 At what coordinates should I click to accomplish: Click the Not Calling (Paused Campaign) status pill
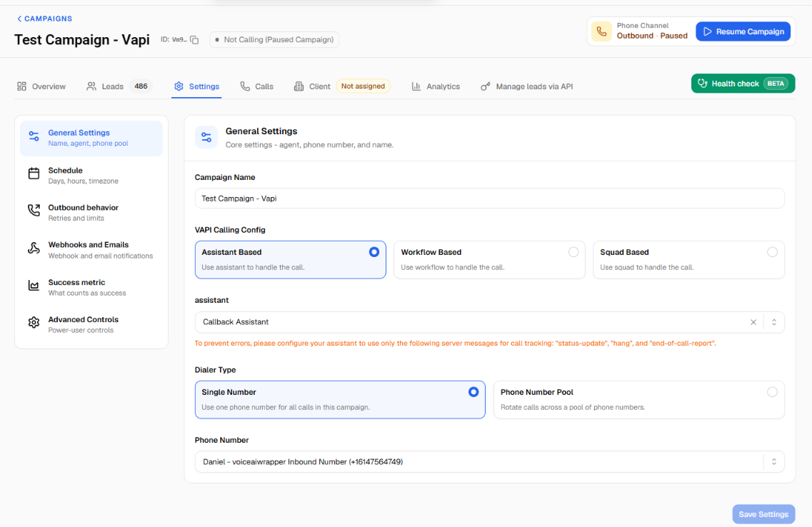(274, 40)
